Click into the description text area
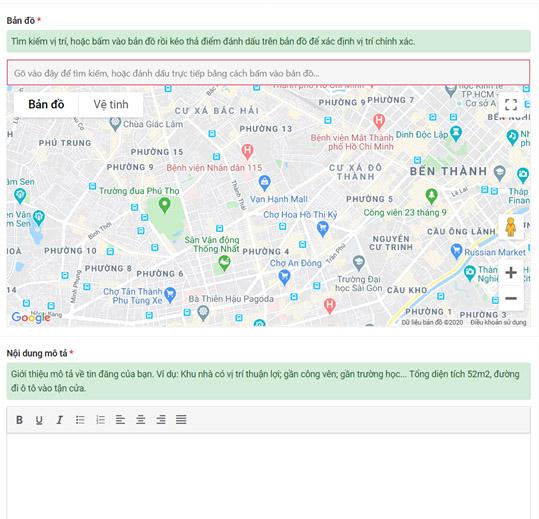The width and height of the screenshot is (539, 519). [268, 476]
